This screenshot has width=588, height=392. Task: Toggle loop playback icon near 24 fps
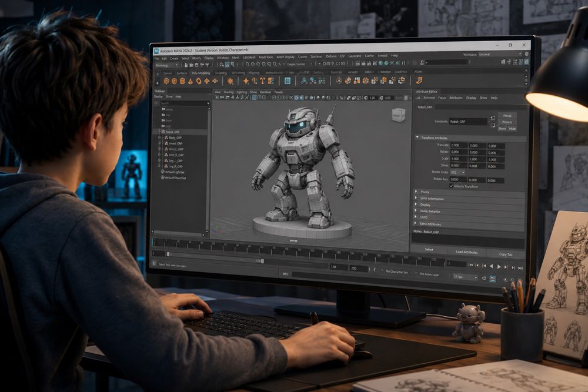point(484,278)
